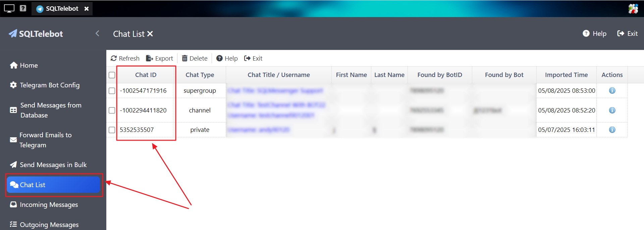Click the monitor icon in the top bar

(9, 8)
